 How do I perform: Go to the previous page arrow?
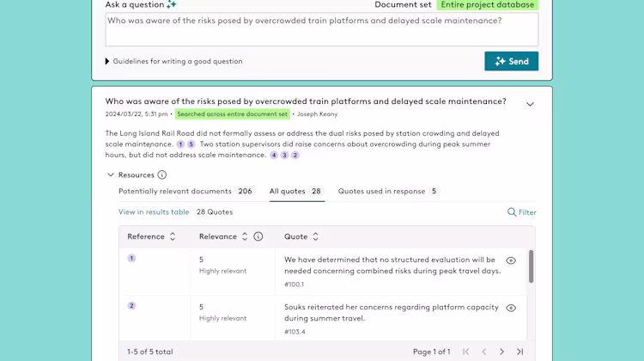pyautogui.click(x=484, y=352)
